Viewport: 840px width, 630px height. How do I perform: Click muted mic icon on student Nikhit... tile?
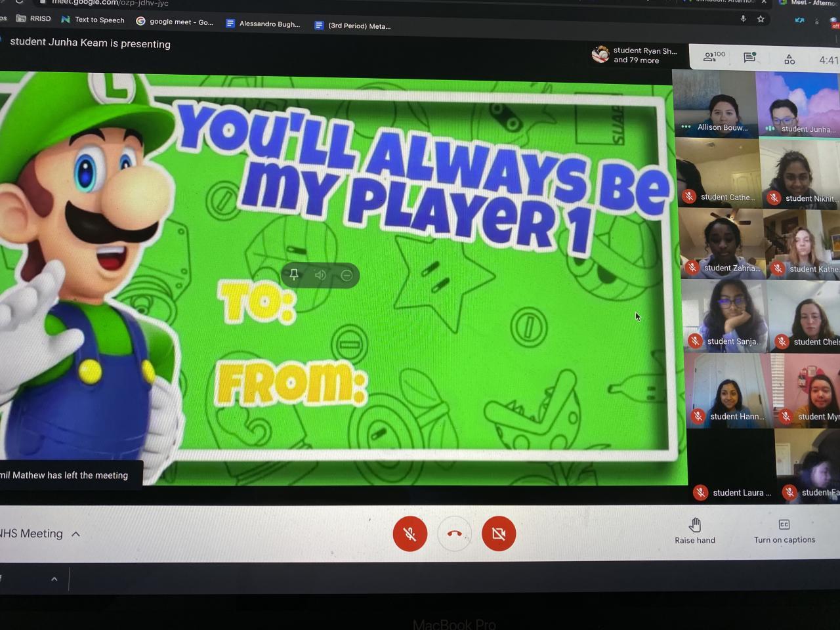click(x=774, y=198)
